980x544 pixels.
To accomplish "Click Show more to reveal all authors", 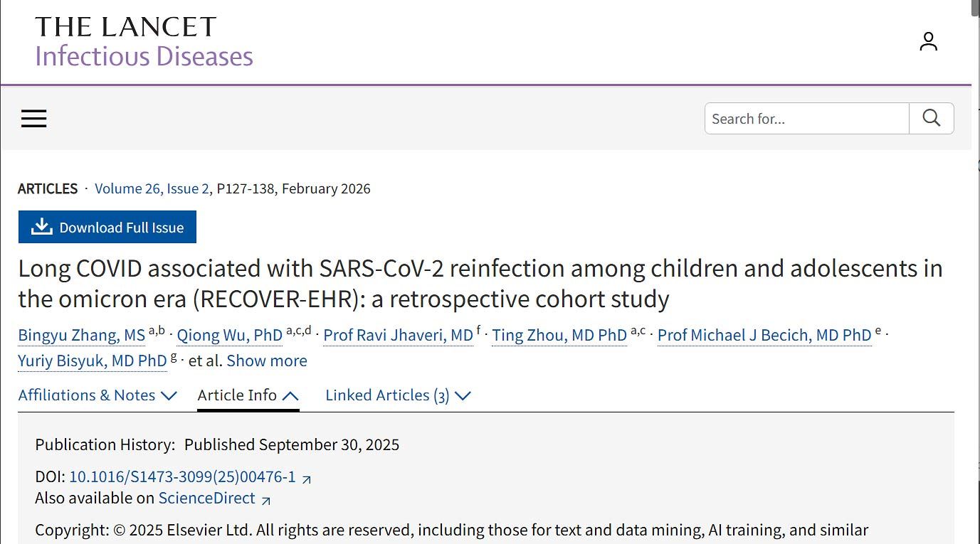I will point(267,361).
